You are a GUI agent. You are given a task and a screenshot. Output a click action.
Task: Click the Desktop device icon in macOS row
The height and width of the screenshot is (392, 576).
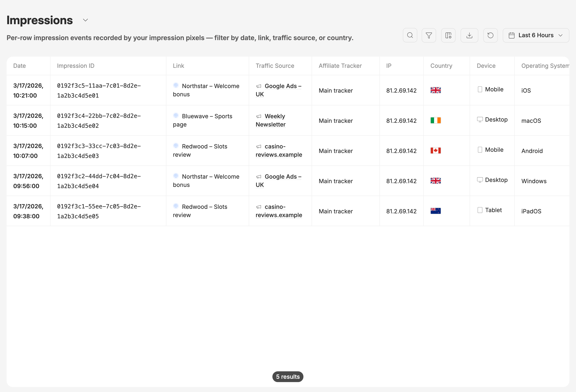pyautogui.click(x=480, y=120)
